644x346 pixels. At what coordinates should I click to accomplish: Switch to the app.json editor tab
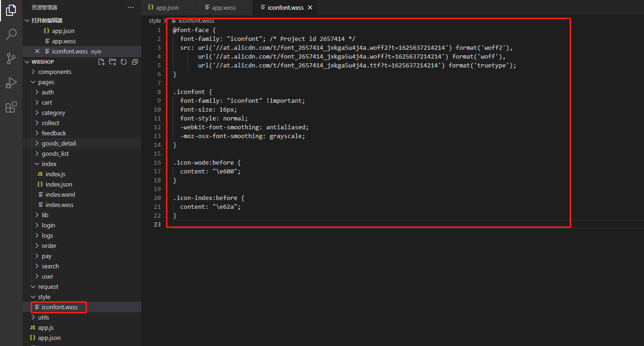click(166, 7)
